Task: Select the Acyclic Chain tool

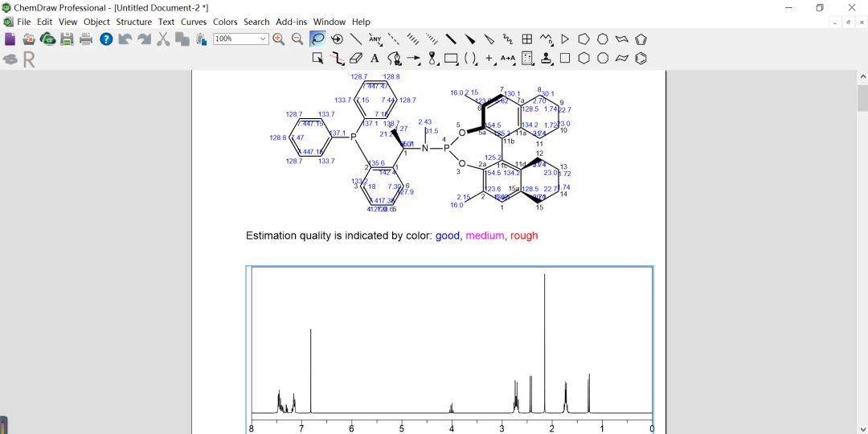Action: 546,39
